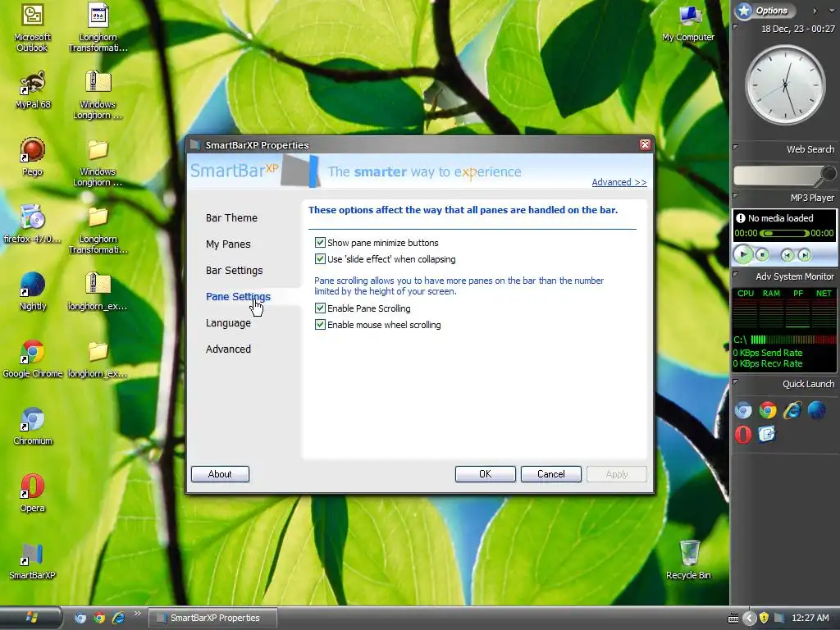Open the Longhorn Transformati... zip on desktop row three
The height and width of the screenshot is (630, 840).
point(98,230)
